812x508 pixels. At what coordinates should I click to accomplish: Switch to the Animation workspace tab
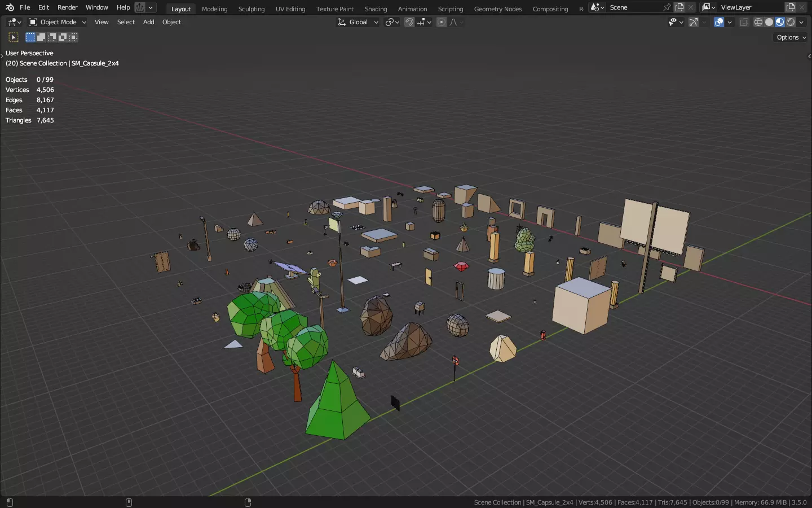tap(412, 9)
